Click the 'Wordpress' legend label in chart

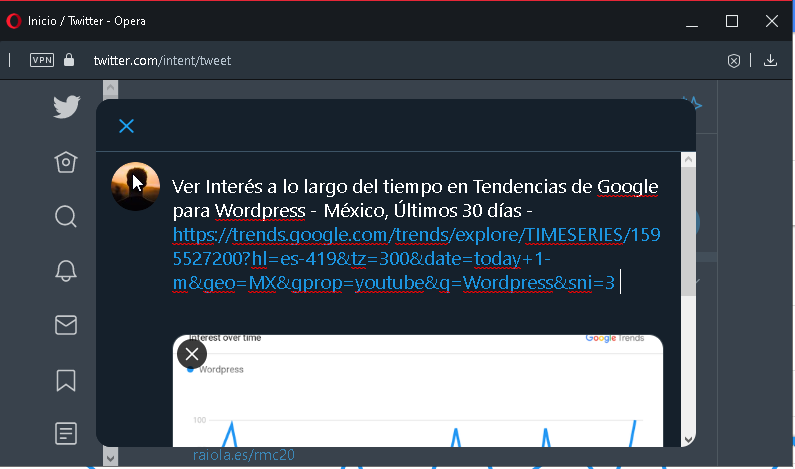(x=221, y=370)
